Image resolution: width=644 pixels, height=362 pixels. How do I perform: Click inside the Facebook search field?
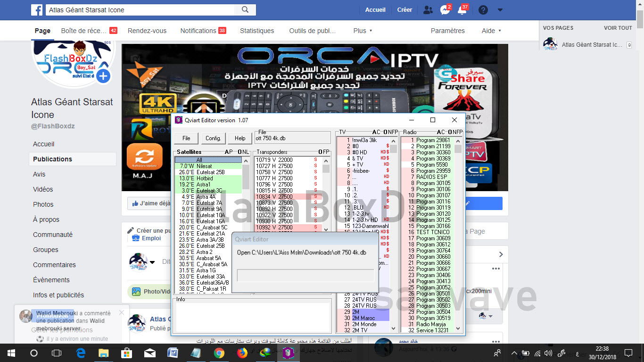140,9
